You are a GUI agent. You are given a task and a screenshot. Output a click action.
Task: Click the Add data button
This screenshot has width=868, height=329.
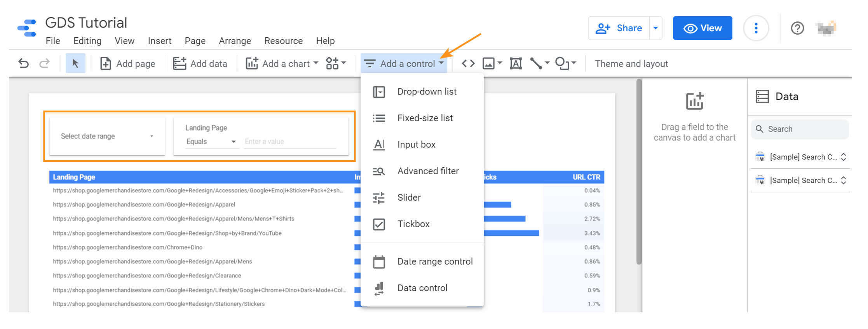point(200,63)
